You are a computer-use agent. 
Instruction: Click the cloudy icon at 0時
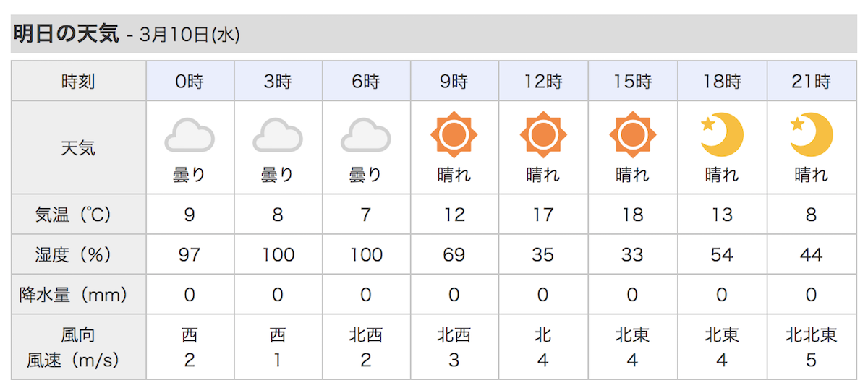tap(190, 136)
